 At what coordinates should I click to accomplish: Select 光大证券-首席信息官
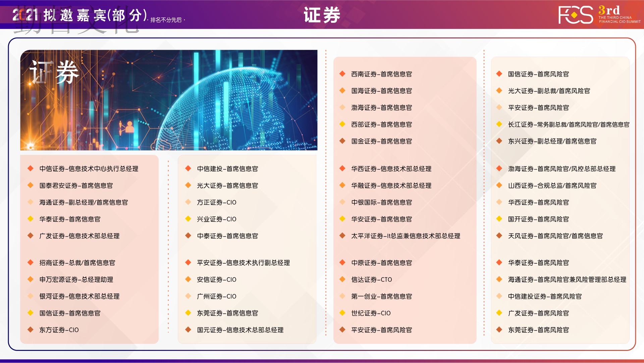coord(227,186)
